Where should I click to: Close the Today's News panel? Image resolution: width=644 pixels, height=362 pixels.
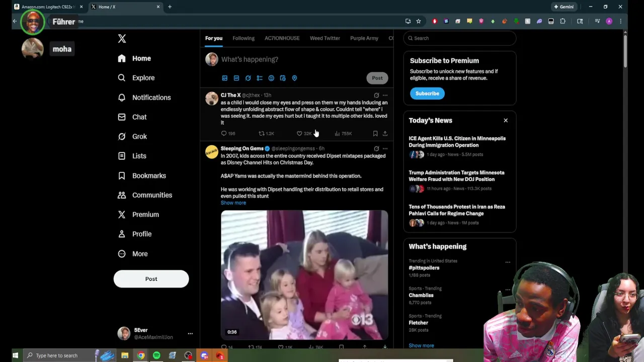tap(506, 121)
